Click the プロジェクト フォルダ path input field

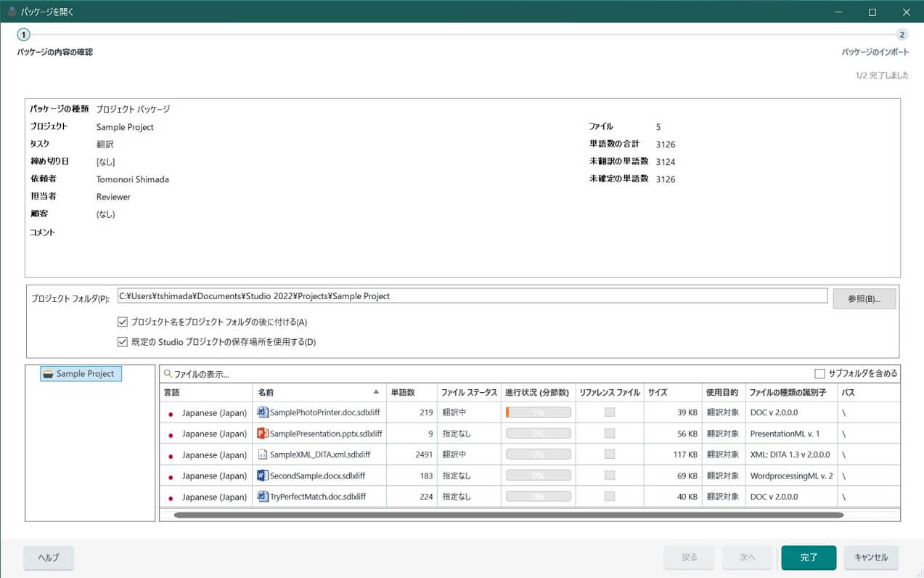point(472,296)
